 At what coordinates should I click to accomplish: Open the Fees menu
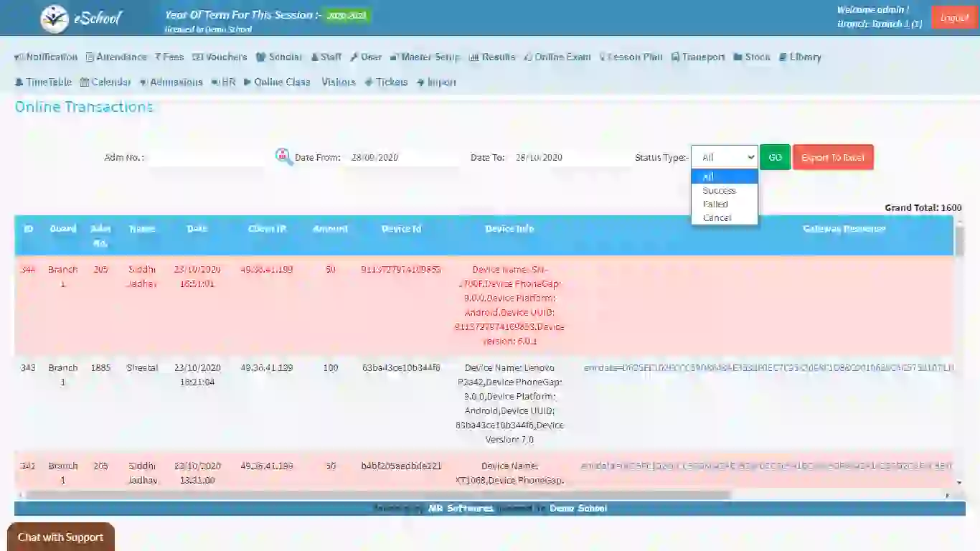[x=169, y=57]
